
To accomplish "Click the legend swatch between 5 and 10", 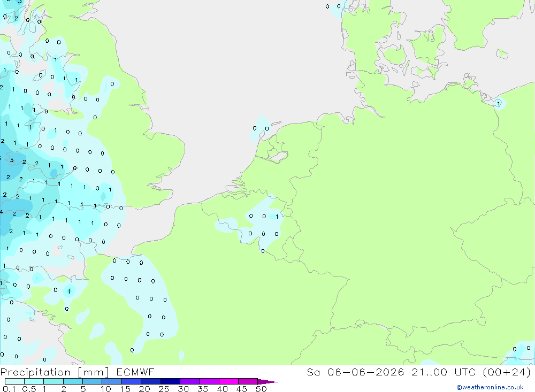I will 92,381.
